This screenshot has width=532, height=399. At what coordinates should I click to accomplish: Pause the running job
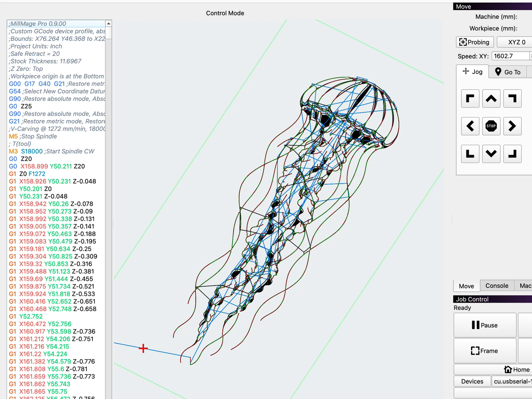(485, 325)
